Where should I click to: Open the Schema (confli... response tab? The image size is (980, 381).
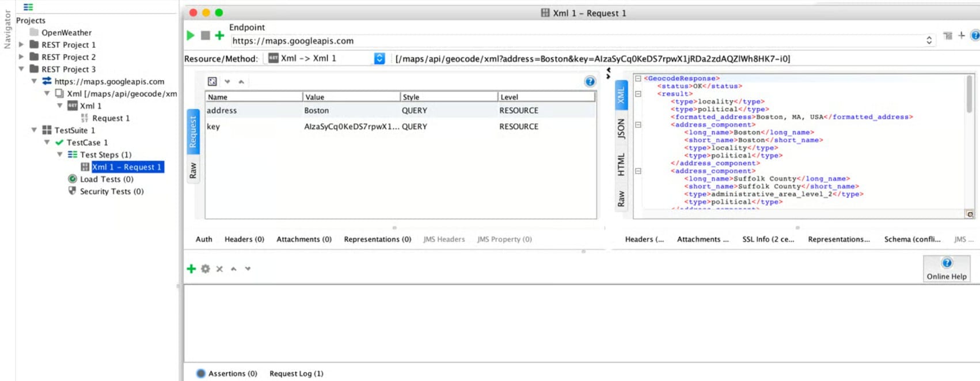(x=912, y=239)
